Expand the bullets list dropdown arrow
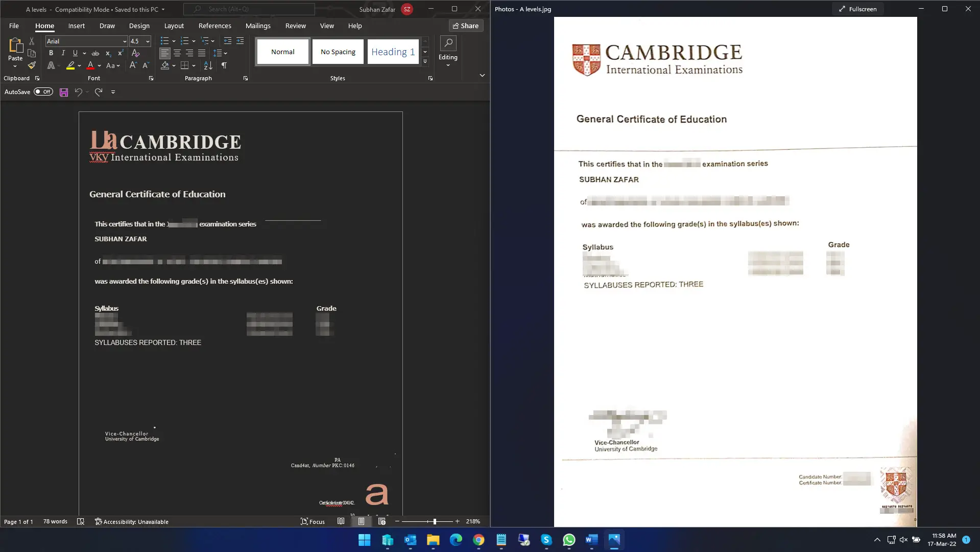The image size is (980, 552). point(174,41)
